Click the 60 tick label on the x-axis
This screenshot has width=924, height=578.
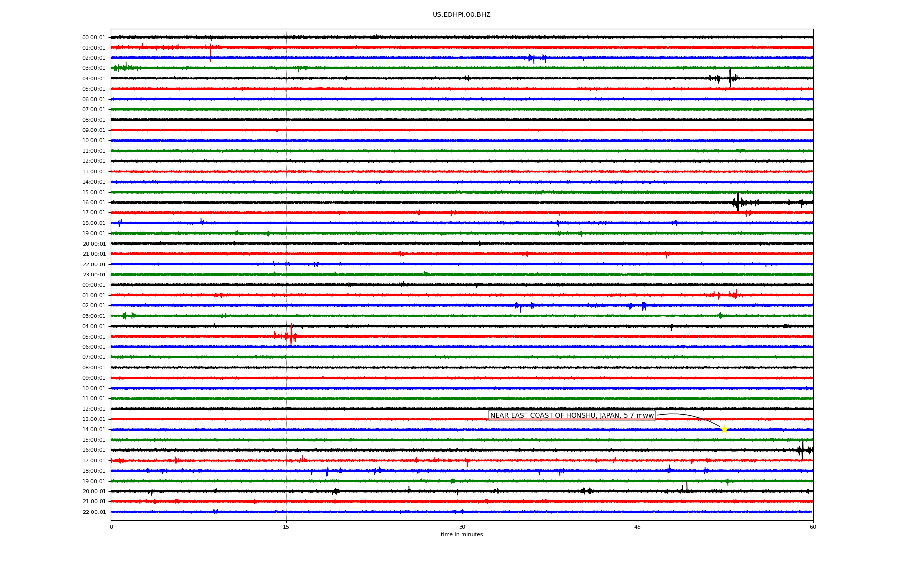[813, 527]
